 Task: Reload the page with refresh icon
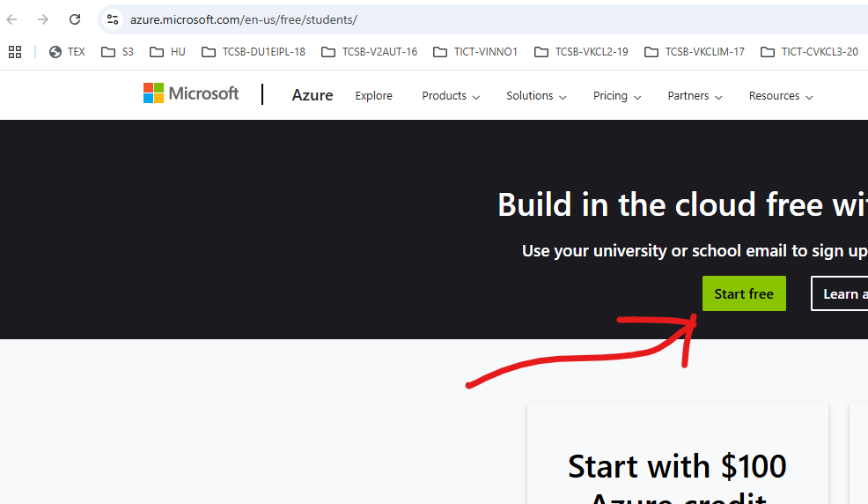point(75,19)
